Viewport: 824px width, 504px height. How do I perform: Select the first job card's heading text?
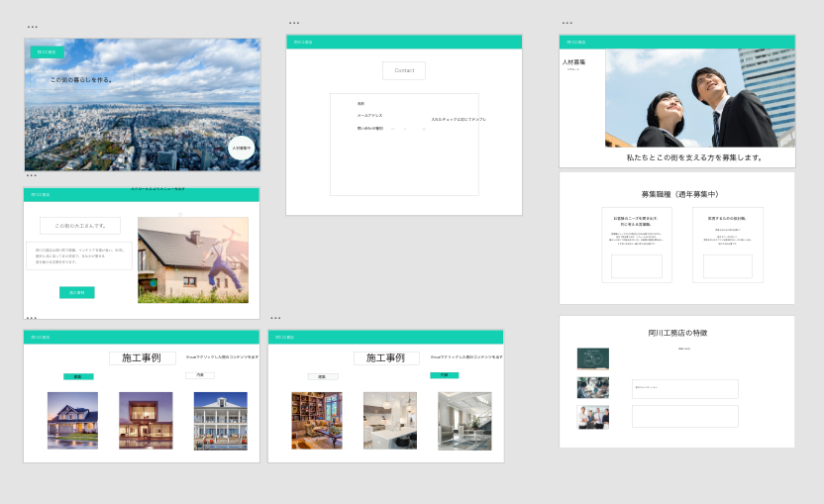(x=636, y=221)
